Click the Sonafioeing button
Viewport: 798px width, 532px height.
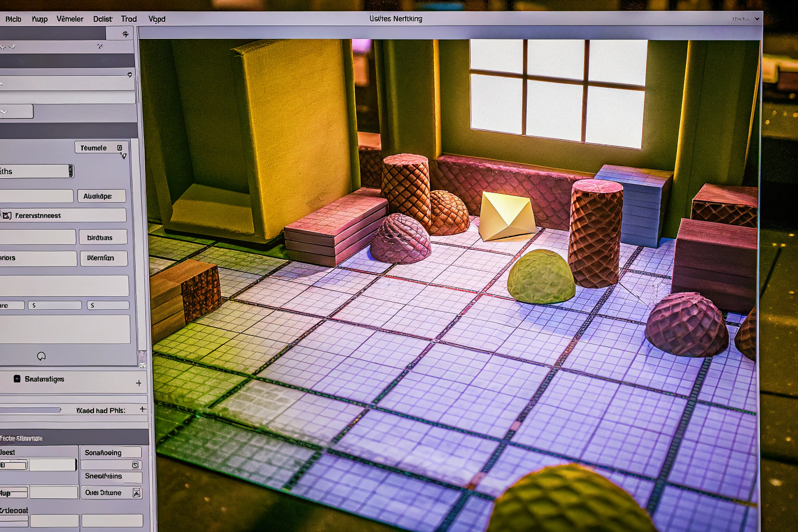[111, 453]
